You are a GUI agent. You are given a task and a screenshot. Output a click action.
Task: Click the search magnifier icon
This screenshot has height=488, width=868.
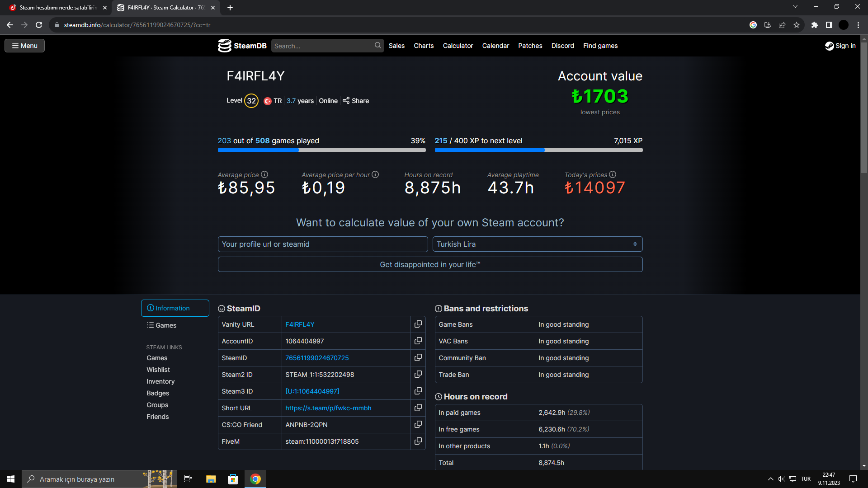click(378, 46)
